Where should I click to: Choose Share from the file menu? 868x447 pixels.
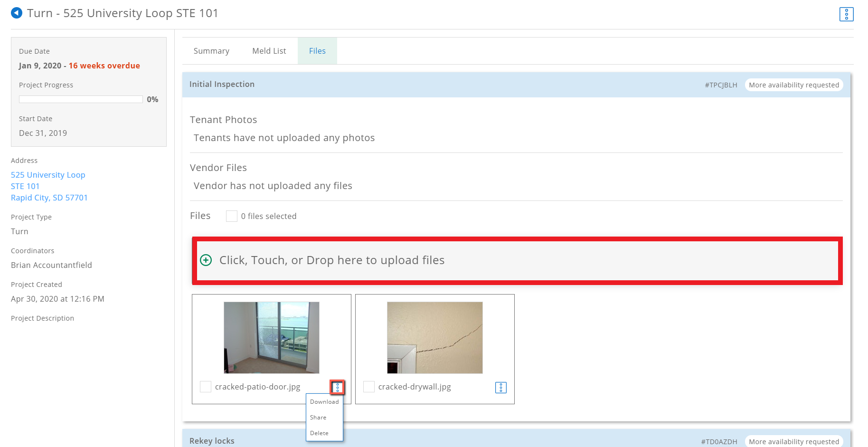[318, 418]
